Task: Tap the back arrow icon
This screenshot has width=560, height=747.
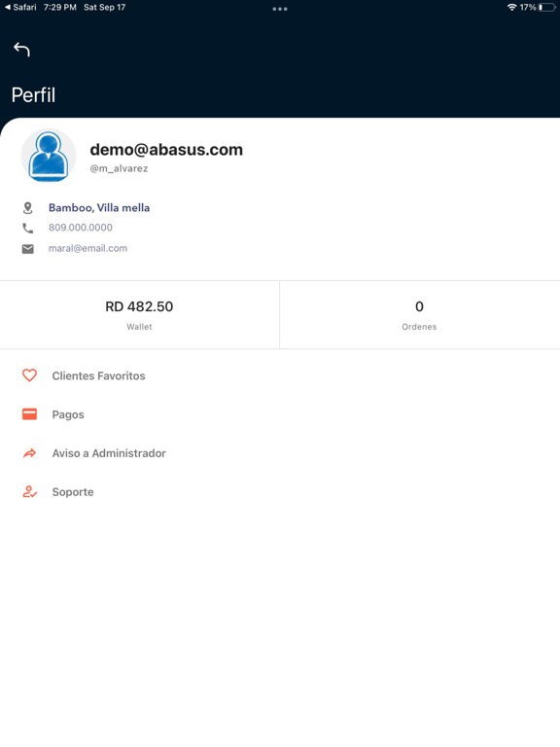Action: pos(21,49)
